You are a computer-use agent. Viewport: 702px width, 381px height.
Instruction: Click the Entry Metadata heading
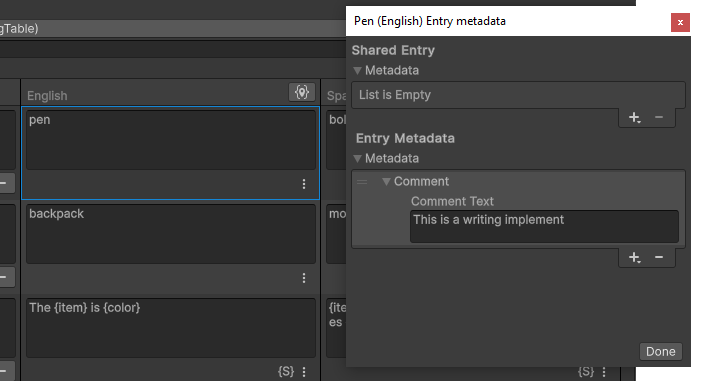coord(405,138)
